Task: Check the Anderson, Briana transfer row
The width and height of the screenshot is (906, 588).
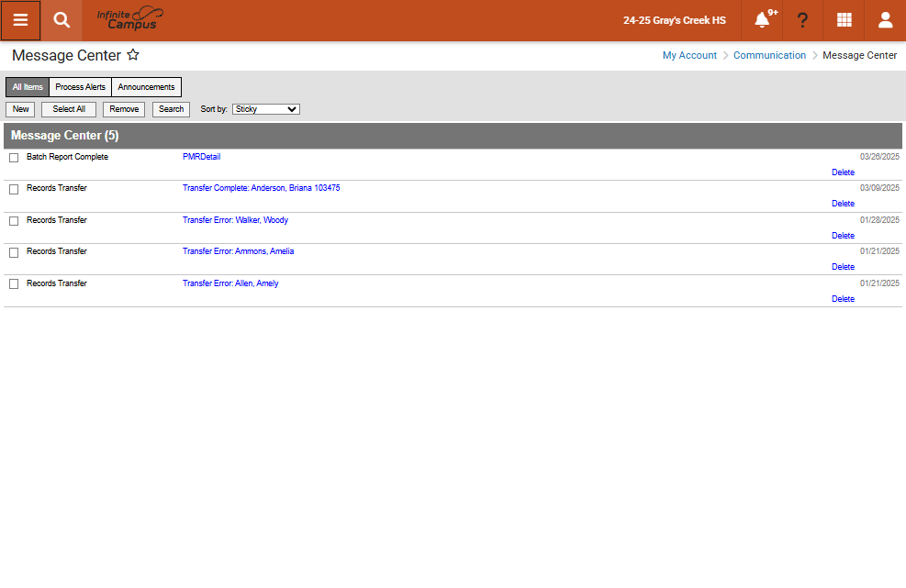Action: 14,189
